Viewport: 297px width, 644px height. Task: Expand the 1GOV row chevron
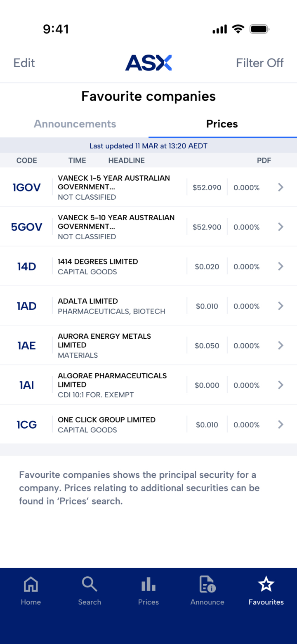pos(280,187)
